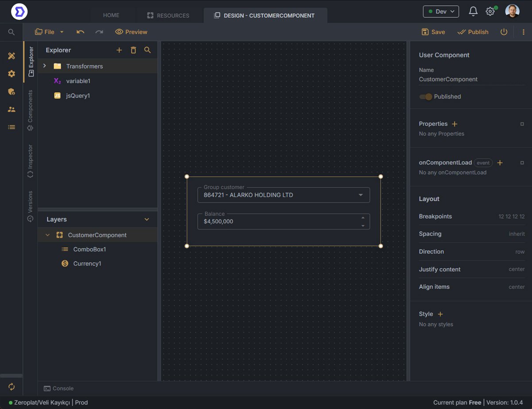Open the Dev environment dropdown
532x409 pixels.
(x=441, y=12)
